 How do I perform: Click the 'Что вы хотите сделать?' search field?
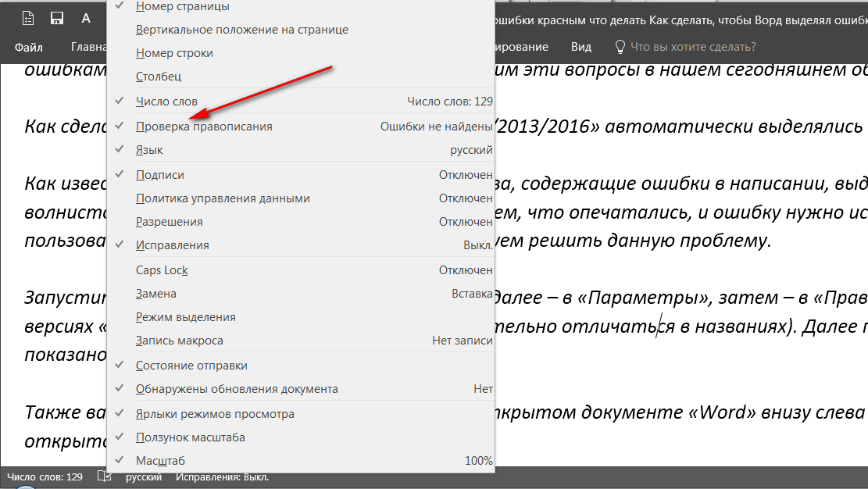(692, 47)
